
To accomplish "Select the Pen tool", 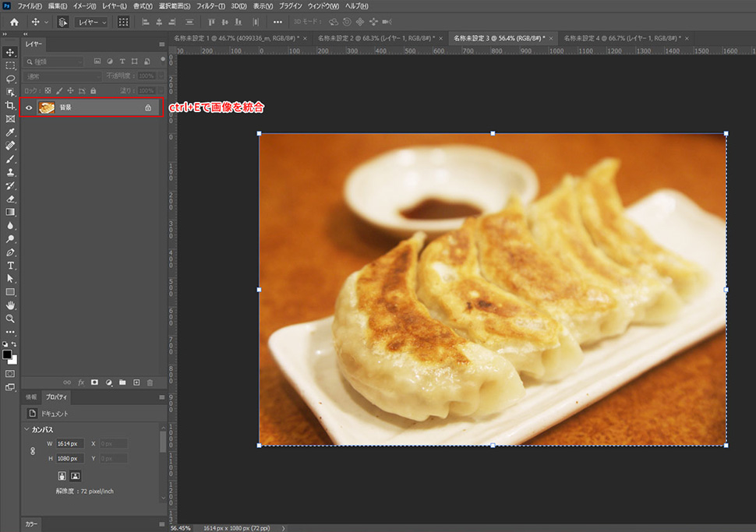I will point(10,252).
